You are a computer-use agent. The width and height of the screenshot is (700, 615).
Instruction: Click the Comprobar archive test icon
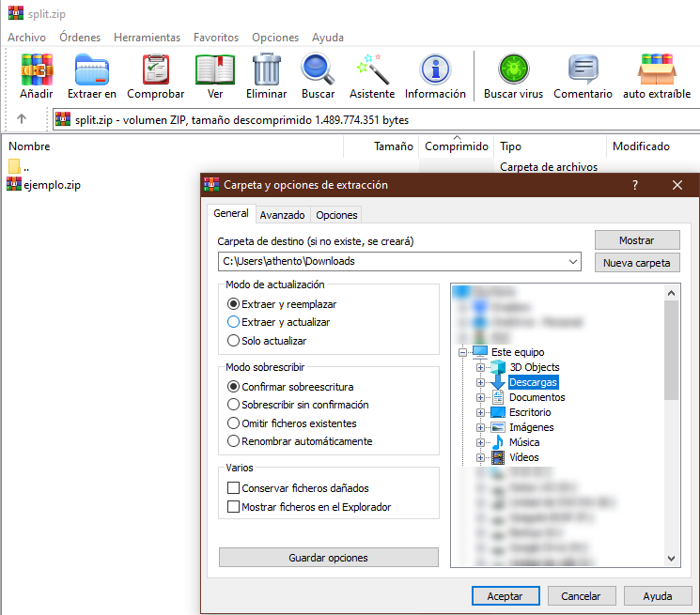156,70
